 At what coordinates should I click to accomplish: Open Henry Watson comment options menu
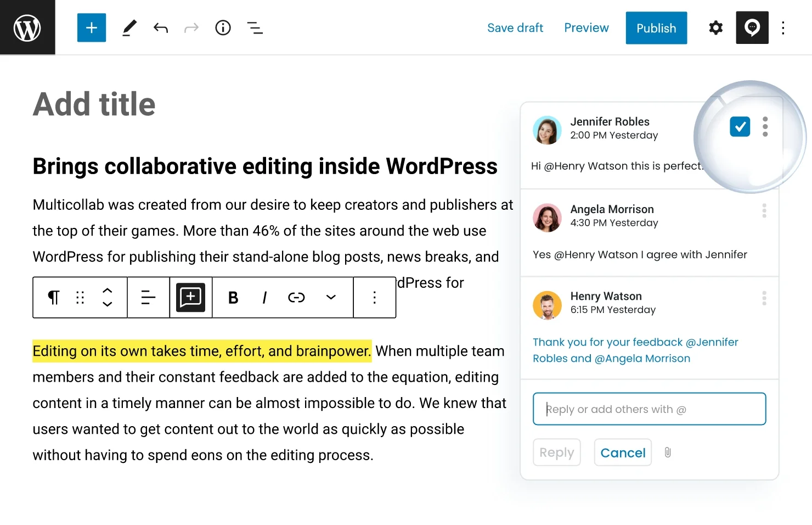764,298
